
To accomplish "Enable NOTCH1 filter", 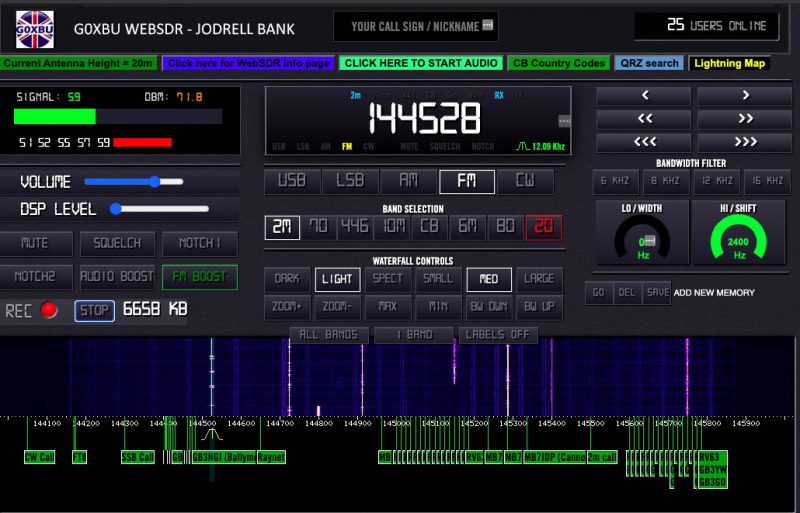I will [x=199, y=243].
